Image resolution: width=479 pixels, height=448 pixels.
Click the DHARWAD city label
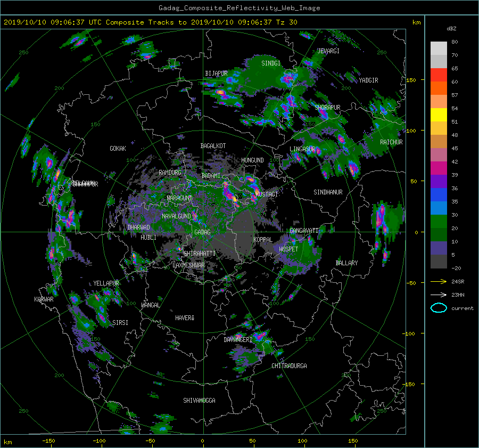tap(139, 227)
